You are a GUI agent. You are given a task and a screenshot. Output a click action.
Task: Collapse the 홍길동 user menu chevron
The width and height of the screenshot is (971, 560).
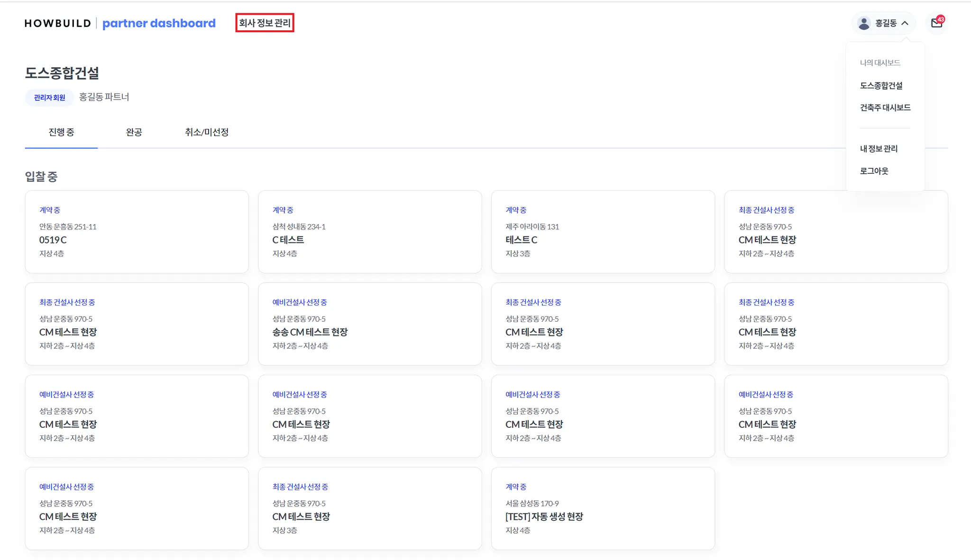905,23
